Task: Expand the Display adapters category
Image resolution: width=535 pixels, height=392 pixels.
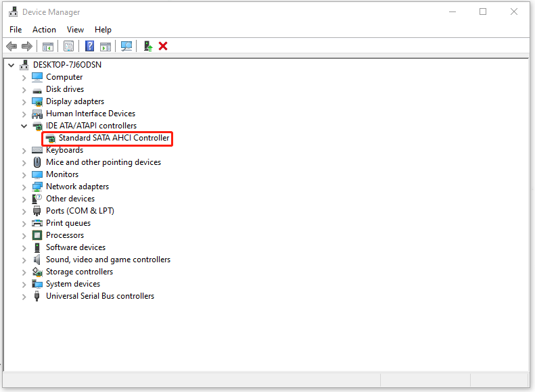Action: pos(24,102)
